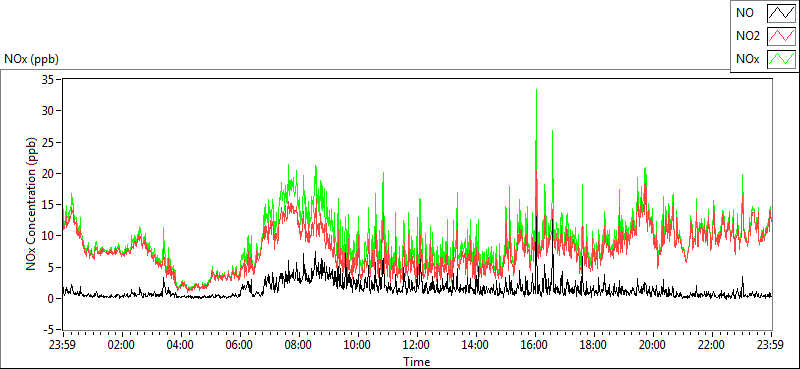
Task: Select the NOx legend label text
Action: [x=747, y=59]
